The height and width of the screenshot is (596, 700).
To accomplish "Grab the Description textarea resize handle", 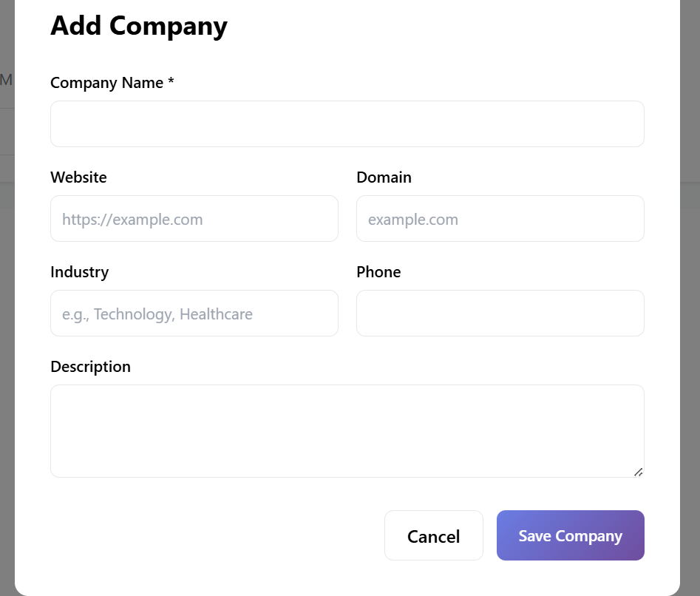I will [x=638, y=471].
